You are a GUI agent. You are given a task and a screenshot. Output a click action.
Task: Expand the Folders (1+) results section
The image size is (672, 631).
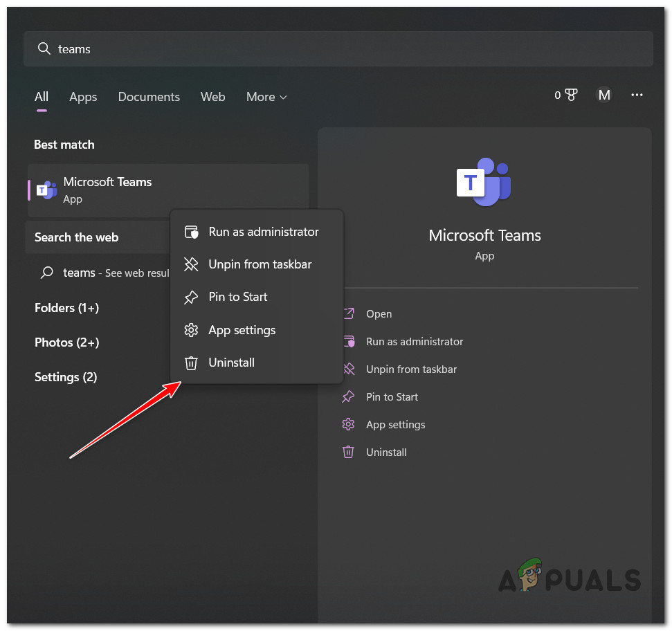pos(66,308)
